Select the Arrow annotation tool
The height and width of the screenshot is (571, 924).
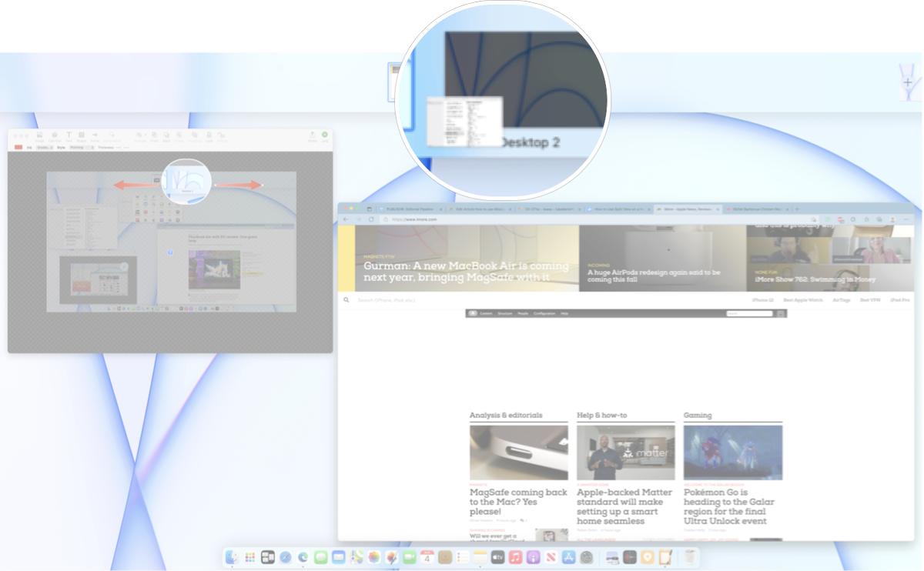point(95,135)
